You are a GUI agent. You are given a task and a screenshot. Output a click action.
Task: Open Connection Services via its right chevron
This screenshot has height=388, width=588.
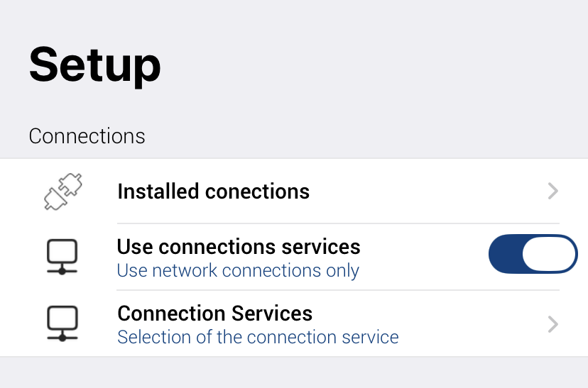click(553, 324)
